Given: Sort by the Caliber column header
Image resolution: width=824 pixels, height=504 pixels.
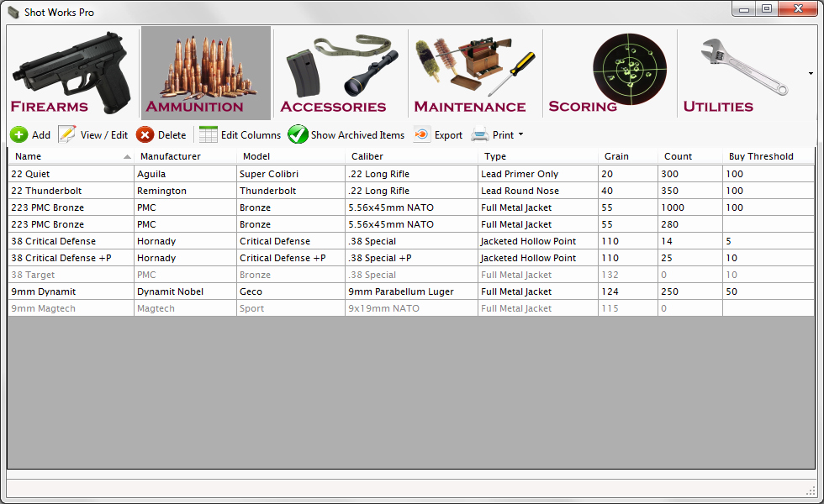Looking at the screenshot, I should tap(411, 156).
